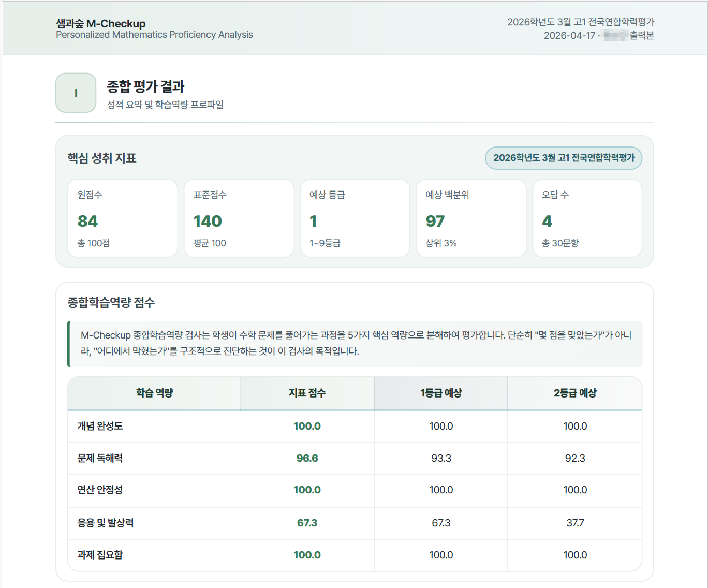Click the 성적 요약 및 학습역량 프로파일 subtitle
Viewport: 708px width, 588px height.
point(165,105)
